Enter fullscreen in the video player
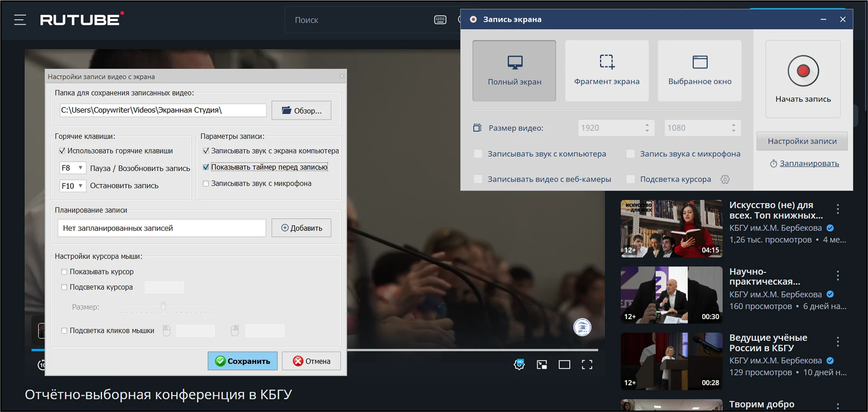The image size is (868, 412). 587,364
